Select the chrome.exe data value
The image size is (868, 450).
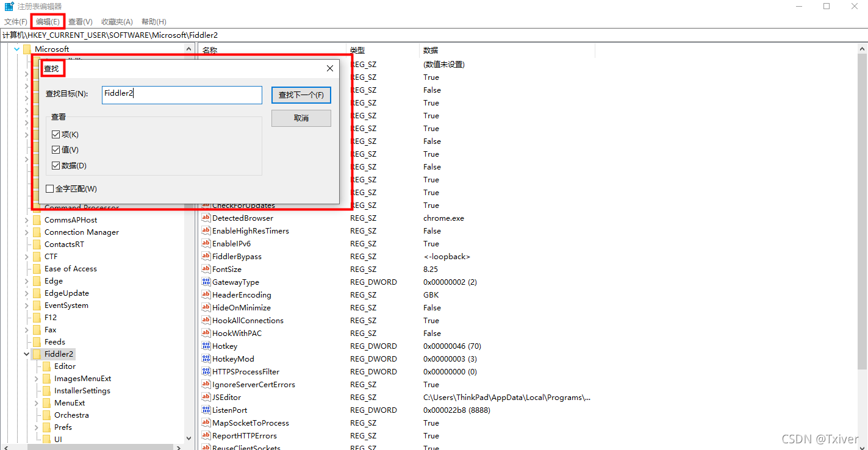point(443,218)
